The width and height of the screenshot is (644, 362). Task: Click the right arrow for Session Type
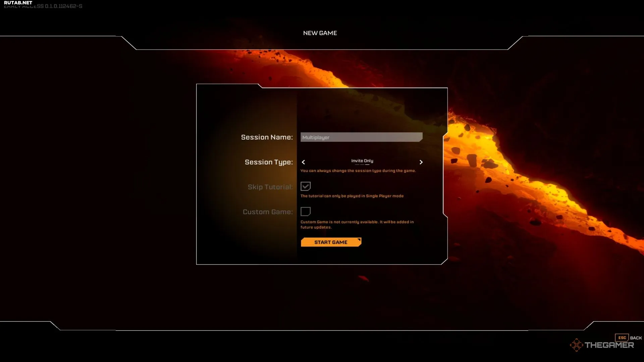coord(421,162)
